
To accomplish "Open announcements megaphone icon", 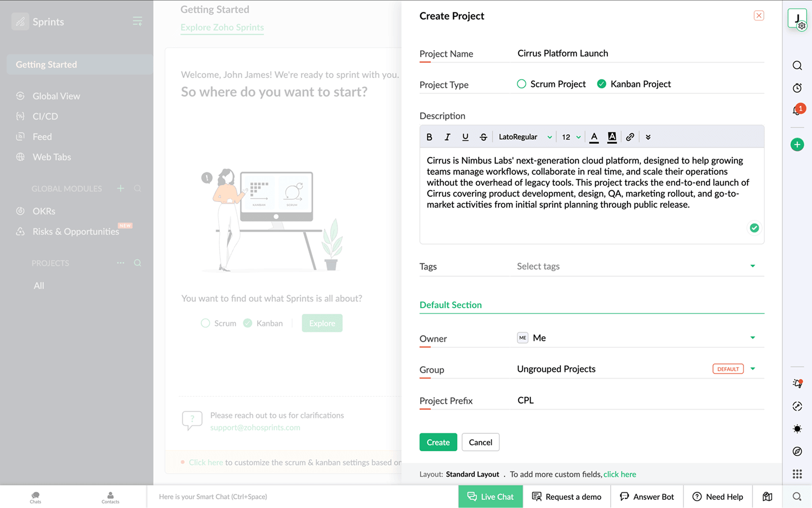I will pos(797,383).
